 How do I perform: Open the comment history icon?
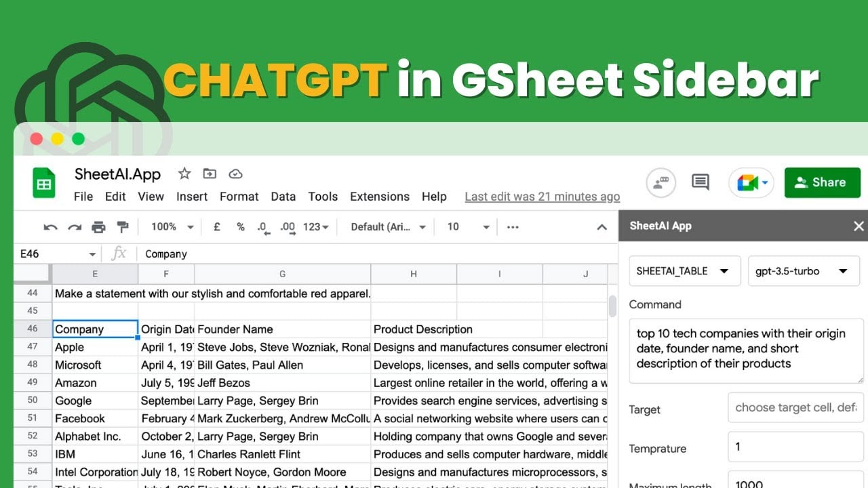pyautogui.click(x=701, y=182)
